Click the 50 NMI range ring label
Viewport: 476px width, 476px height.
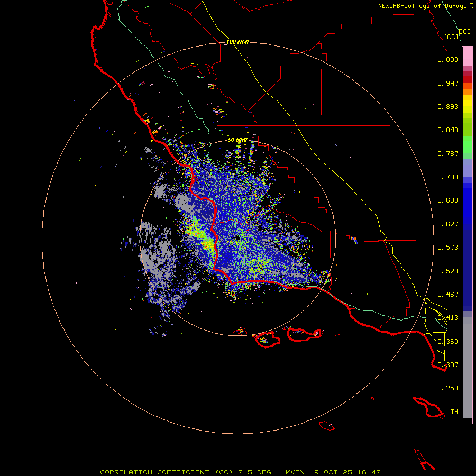(x=237, y=140)
